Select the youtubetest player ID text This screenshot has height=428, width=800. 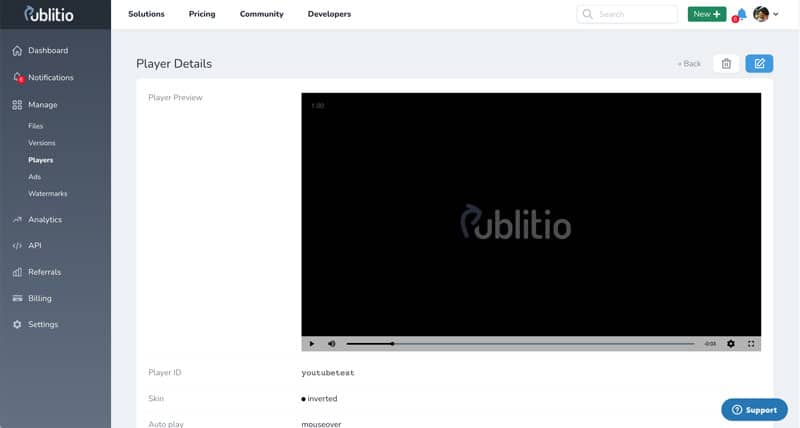click(x=328, y=373)
